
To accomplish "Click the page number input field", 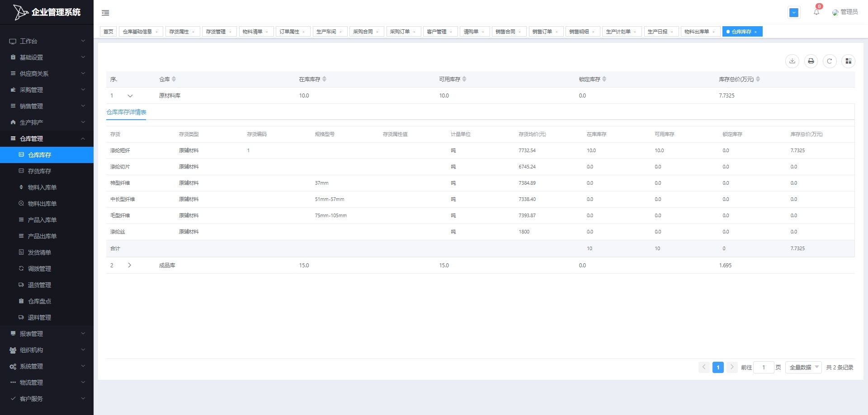I will [764, 368].
